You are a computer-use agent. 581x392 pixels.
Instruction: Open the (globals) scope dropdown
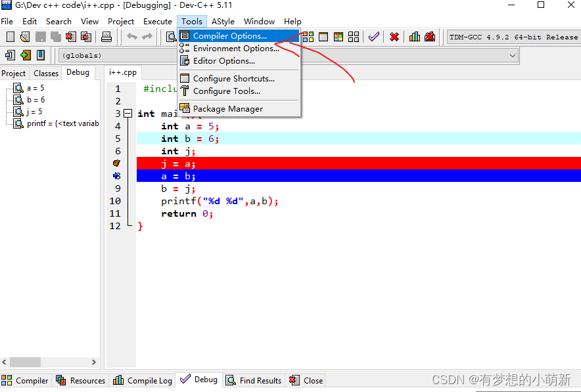pyautogui.click(x=118, y=56)
